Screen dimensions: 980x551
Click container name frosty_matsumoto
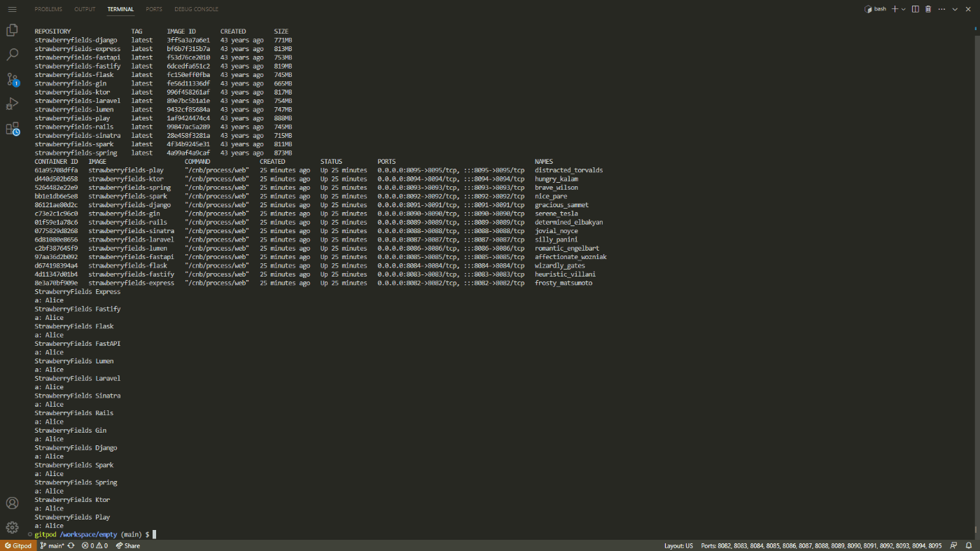(563, 283)
